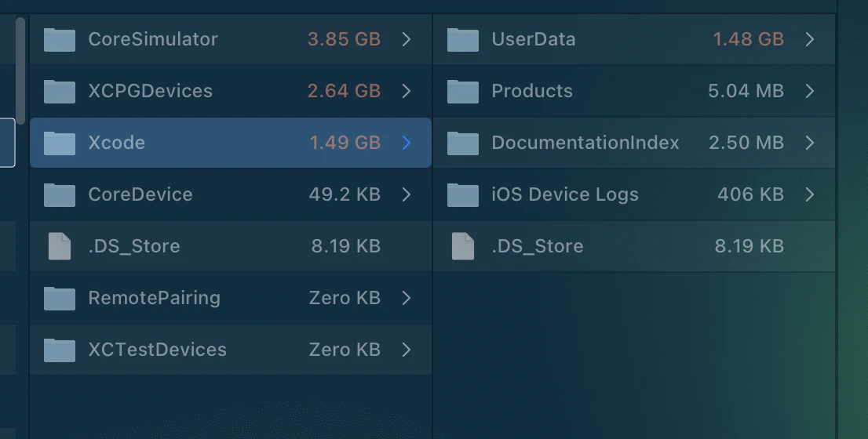This screenshot has height=439, width=868.
Task: Click the XCTestDevices folder icon
Action: [x=59, y=350]
